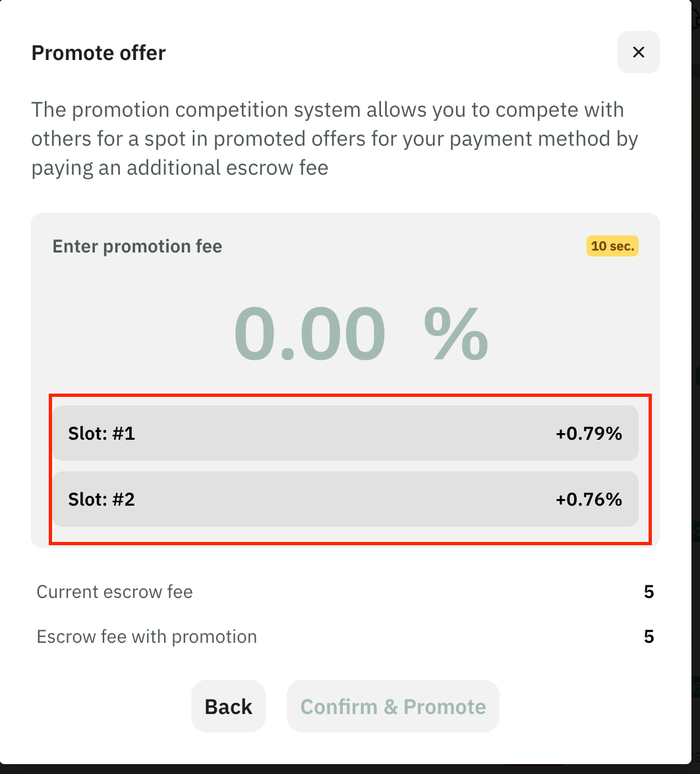Click the yellow 10 sec. countdown badge
Screen dimensions: 700x774
click(612, 246)
